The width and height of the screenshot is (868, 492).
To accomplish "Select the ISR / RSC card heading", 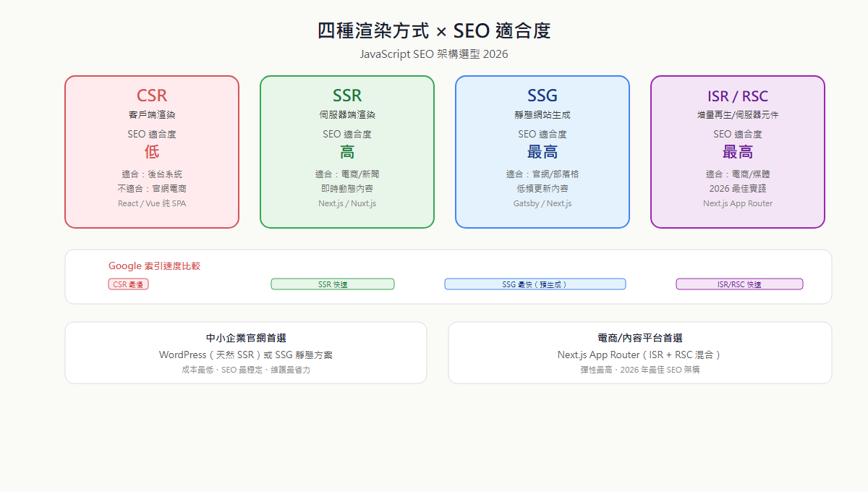I will click(x=738, y=96).
